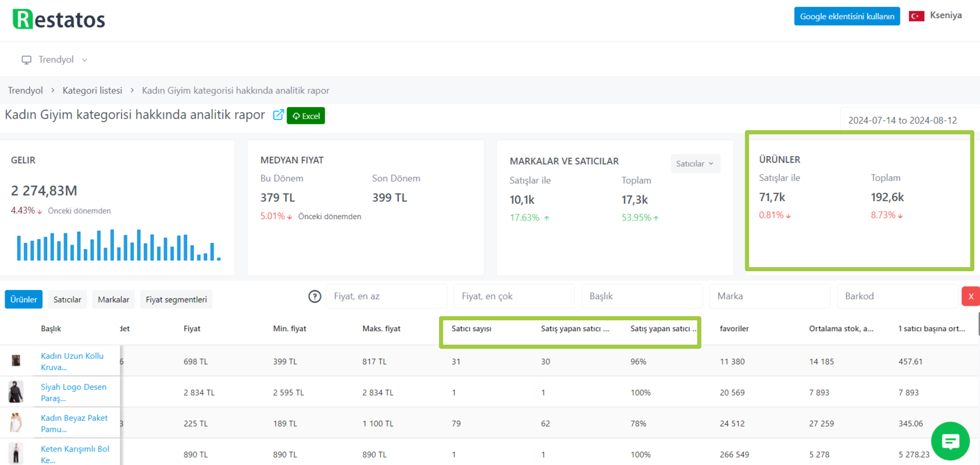Open the Trendyol marketplace dropdown

click(x=55, y=59)
